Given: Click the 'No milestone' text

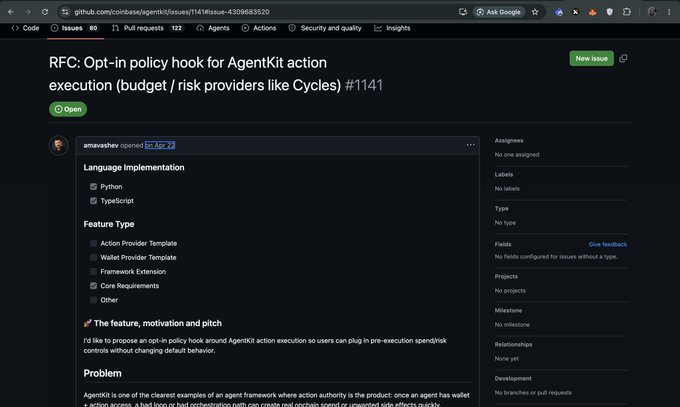Looking at the screenshot, I should pos(512,325).
